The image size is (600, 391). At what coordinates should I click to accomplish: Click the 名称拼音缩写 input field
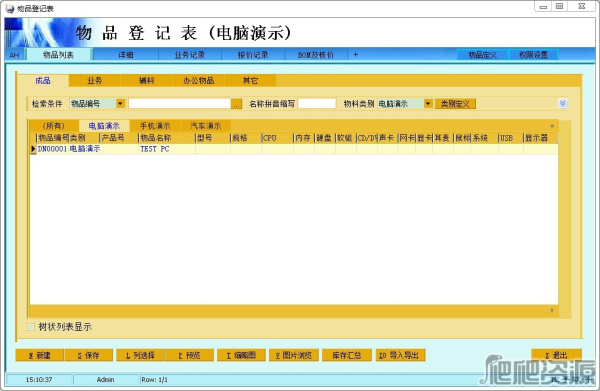[x=317, y=104]
